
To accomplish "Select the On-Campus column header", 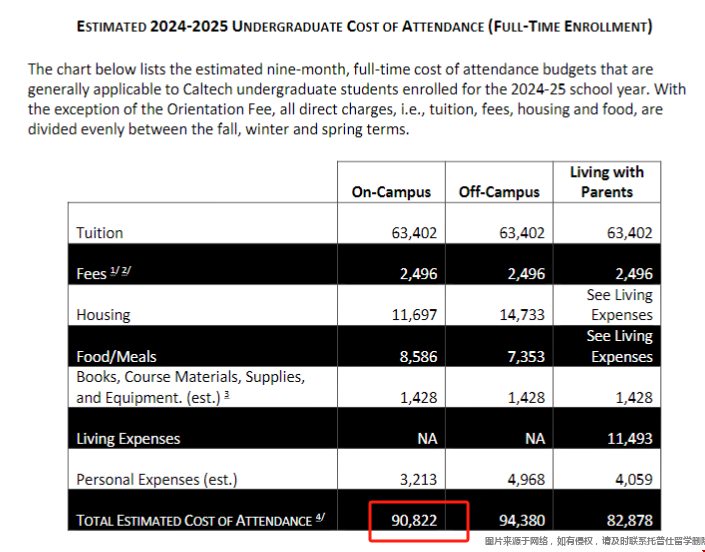I will [391, 192].
